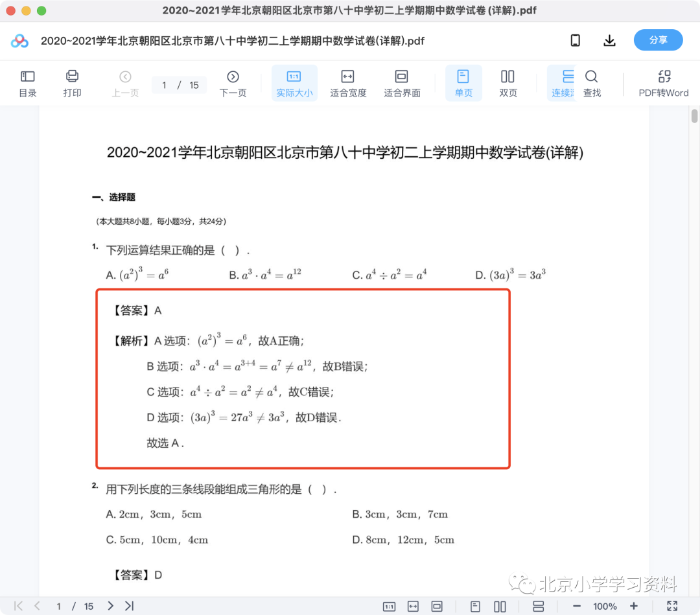
Task: Toggle 连续 continuous scrolling mode
Action: (563, 84)
